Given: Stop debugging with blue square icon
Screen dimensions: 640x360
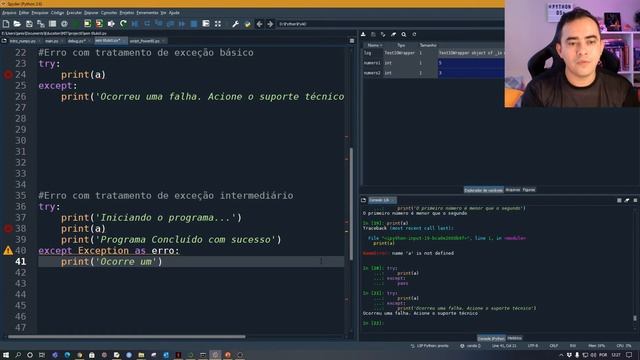Looking at the screenshot, I should coord(194,24).
